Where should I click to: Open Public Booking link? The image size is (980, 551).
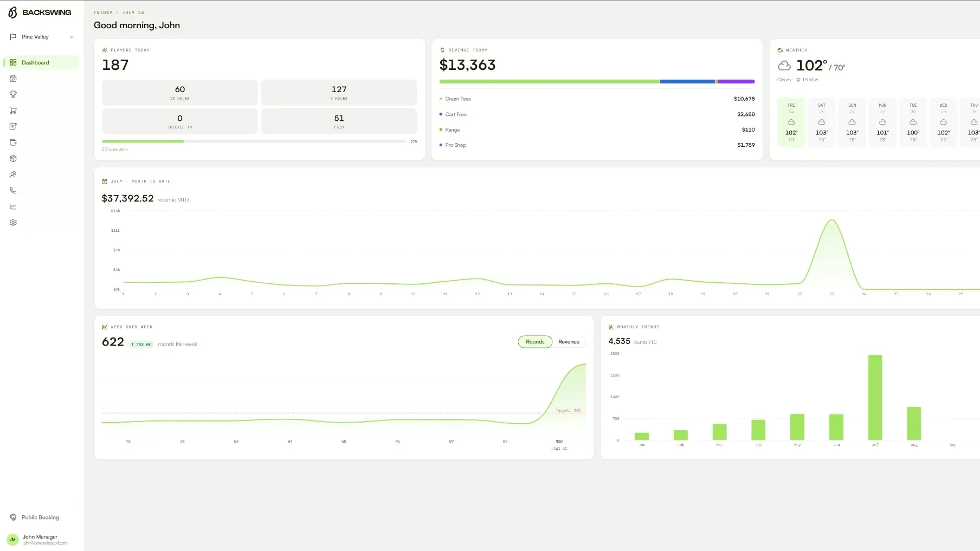coord(35,517)
